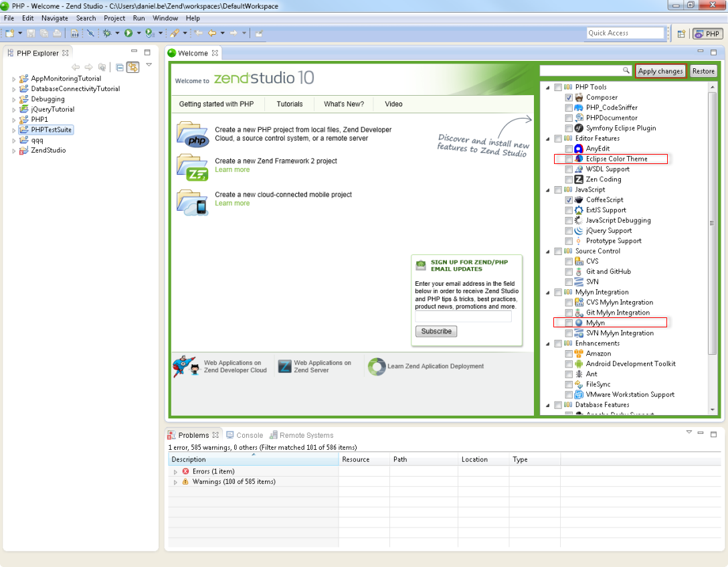The image size is (728, 567).
Task: Enable the Eclipse Color Theme checkbox
Action: (x=569, y=159)
